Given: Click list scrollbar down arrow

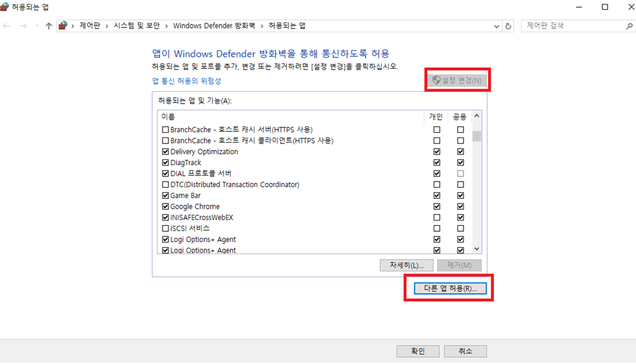Looking at the screenshot, I should [x=477, y=249].
